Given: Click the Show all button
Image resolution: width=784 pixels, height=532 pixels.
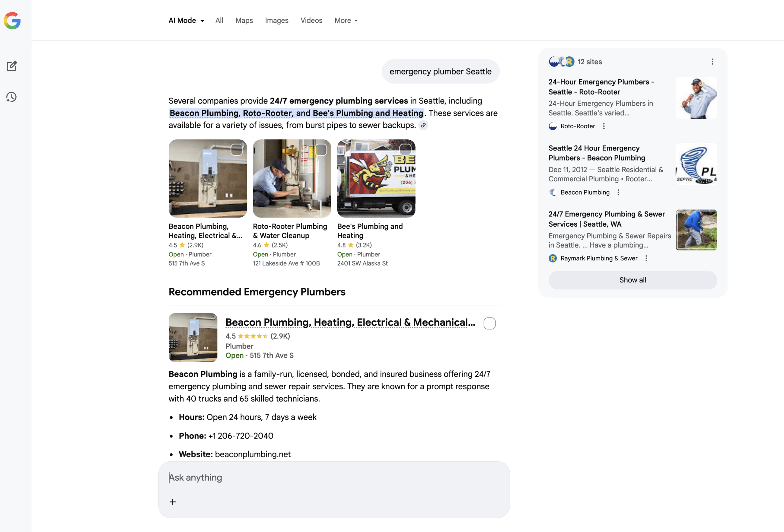Looking at the screenshot, I should point(632,280).
